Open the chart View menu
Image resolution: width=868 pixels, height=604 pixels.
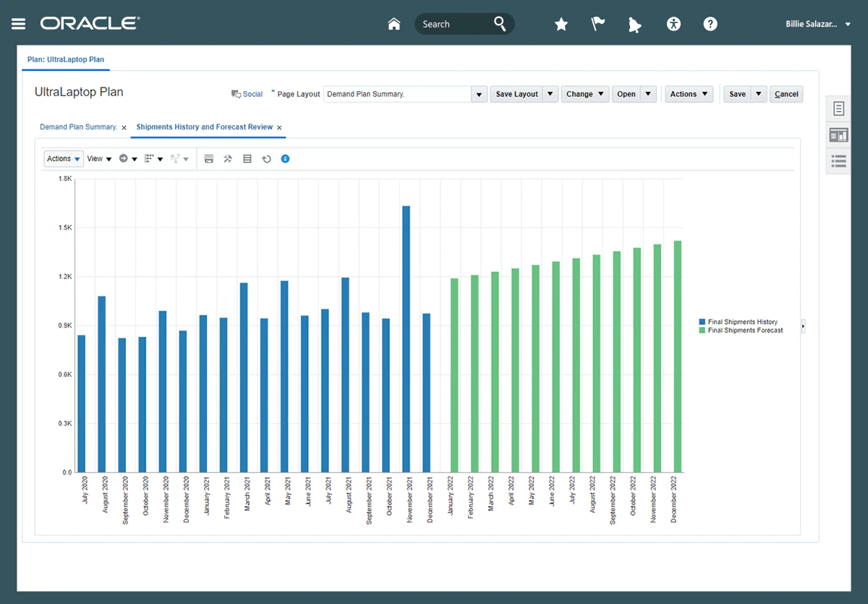pos(99,158)
